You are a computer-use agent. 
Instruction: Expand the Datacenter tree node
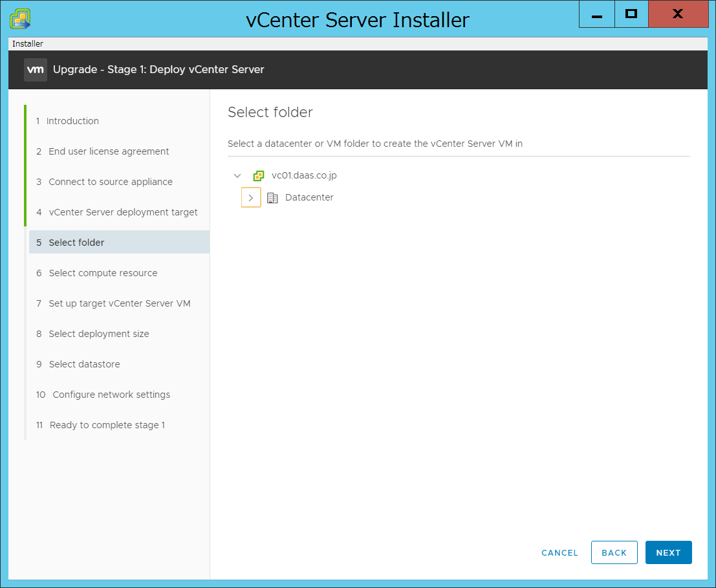(251, 198)
